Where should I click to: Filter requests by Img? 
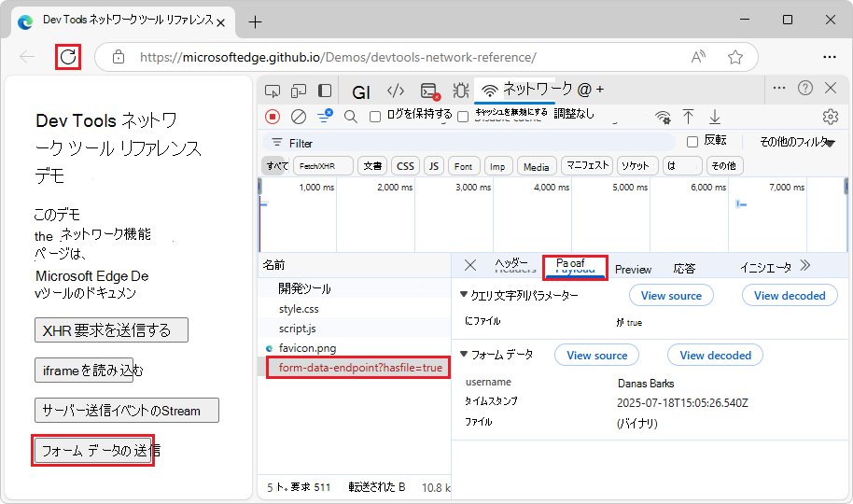(497, 166)
